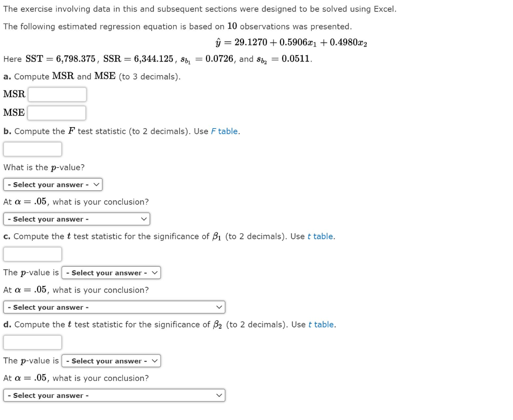Click the MSE answer input box
The image size is (513, 420).
coord(57,113)
